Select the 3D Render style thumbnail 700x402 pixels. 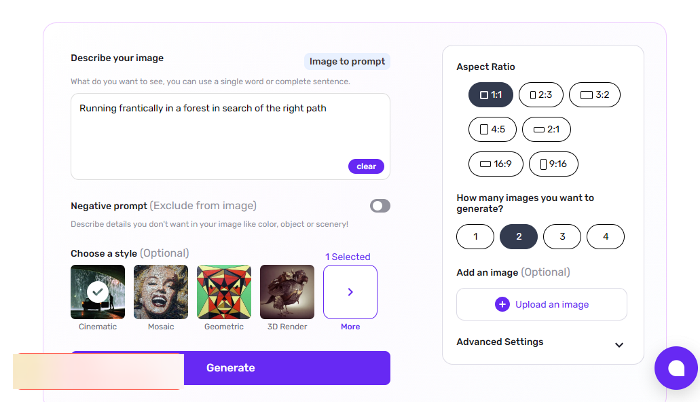click(x=287, y=292)
